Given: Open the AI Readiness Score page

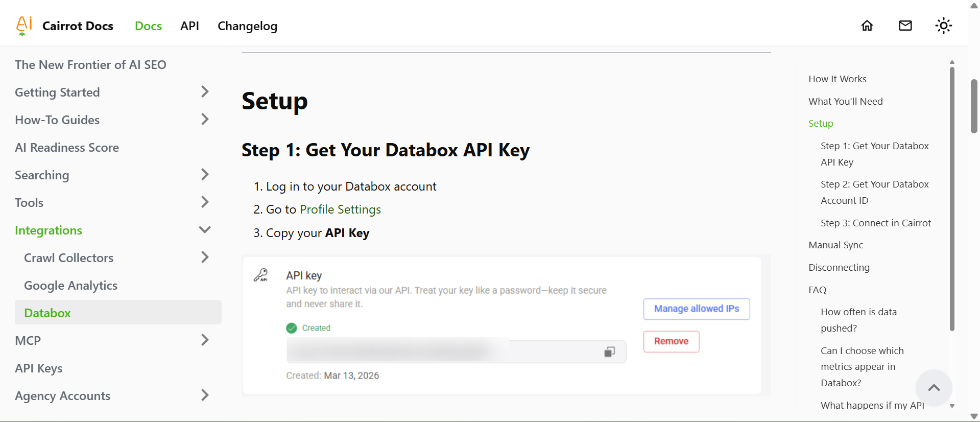Looking at the screenshot, I should [x=67, y=148].
